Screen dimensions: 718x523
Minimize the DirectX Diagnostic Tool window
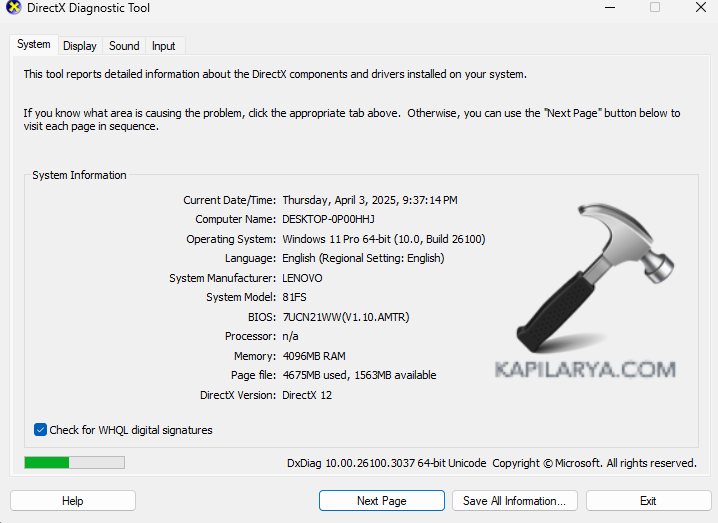610,7
